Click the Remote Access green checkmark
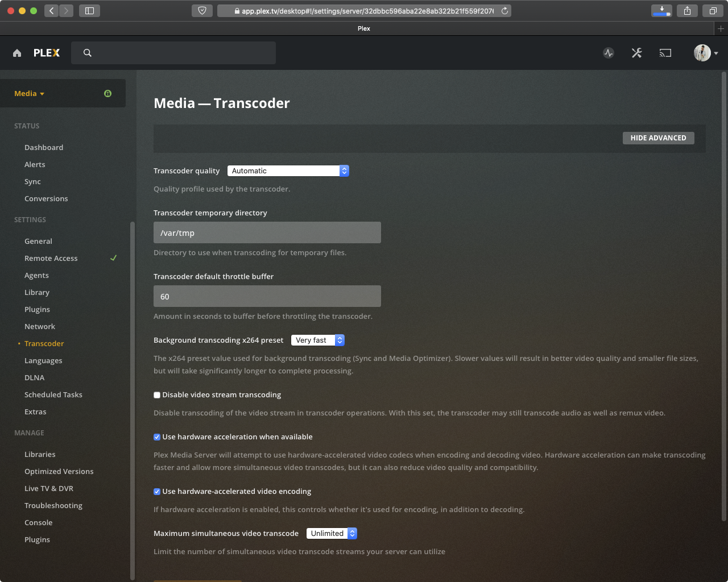Image resolution: width=728 pixels, height=582 pixels. coord(114,258)
